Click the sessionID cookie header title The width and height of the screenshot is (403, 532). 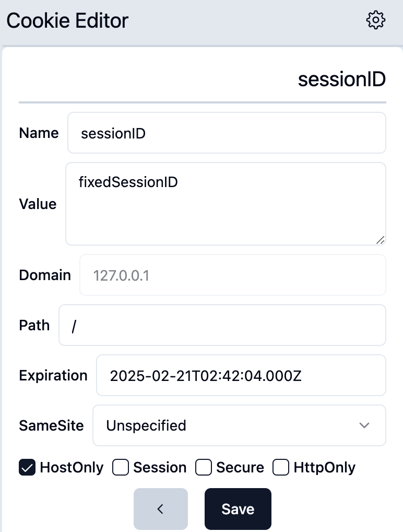pyautogui.click(x=341, y=79)
